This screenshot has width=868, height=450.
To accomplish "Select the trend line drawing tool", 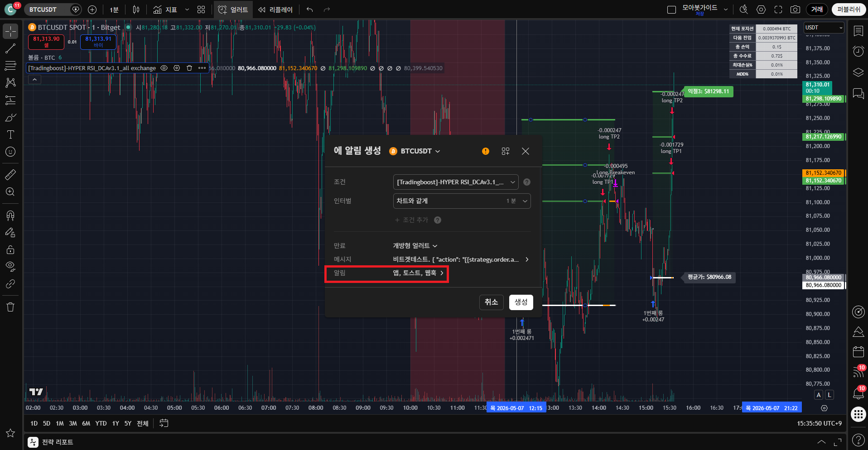I will [x=10, y=49].
